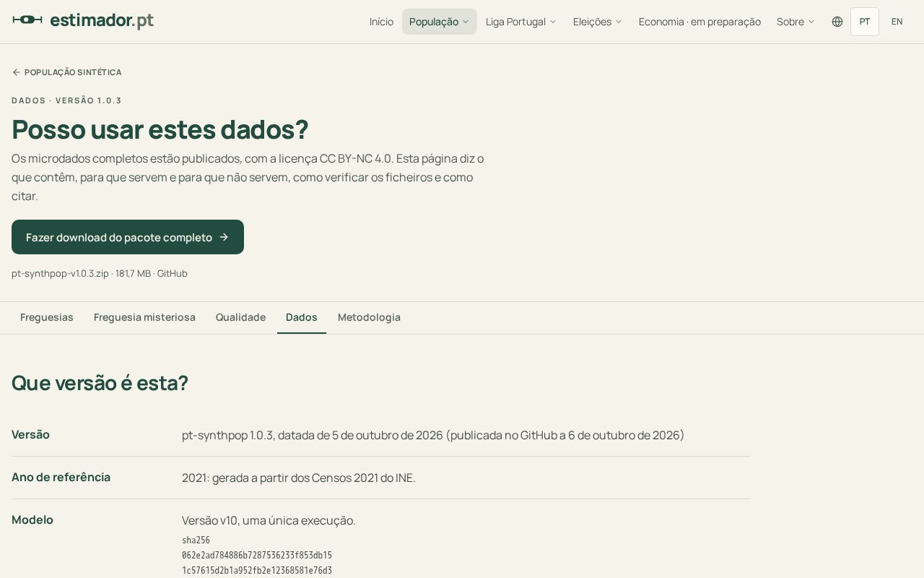Screen dimensions: 924x578
Task: Switch language to PT
Action: [x=865, y=22]
